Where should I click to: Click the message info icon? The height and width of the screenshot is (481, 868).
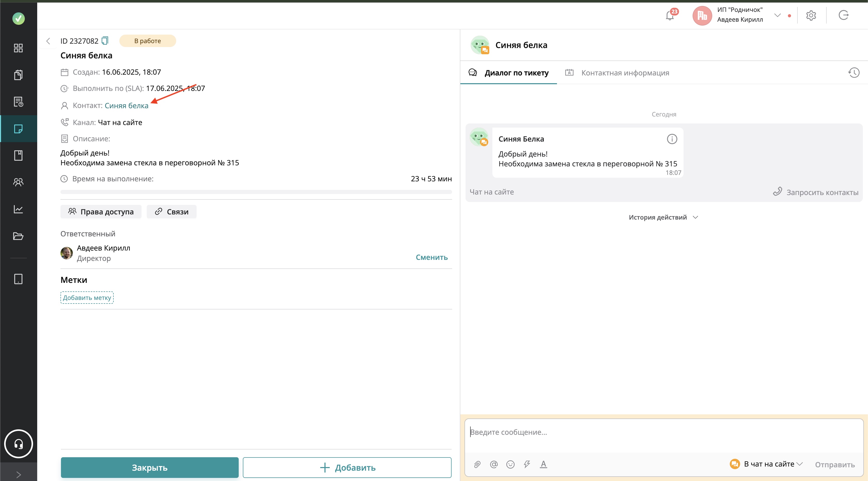pos(672,139)
